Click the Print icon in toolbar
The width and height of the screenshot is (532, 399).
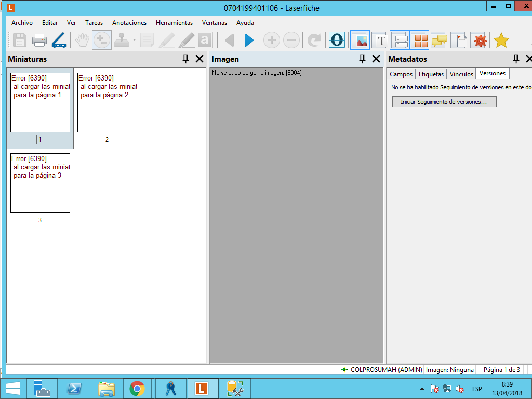coord(39,40)
